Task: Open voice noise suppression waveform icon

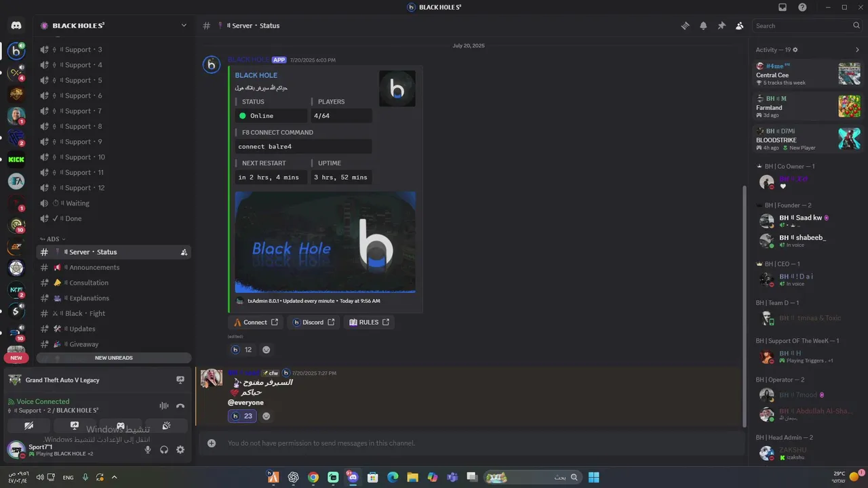Action: [x=163, y=406]
